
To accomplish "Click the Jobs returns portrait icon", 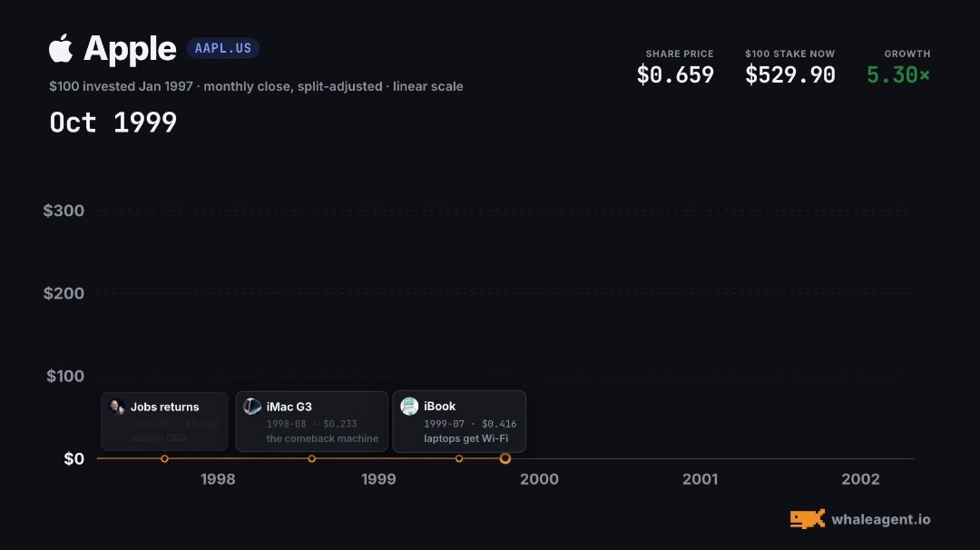I will tap(117, 407).
